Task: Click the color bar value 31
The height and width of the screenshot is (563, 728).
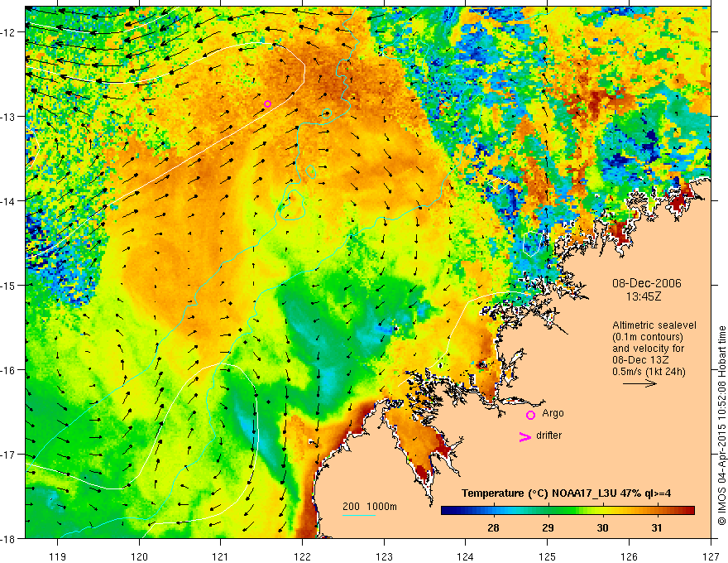Action: tap(657, 527)
